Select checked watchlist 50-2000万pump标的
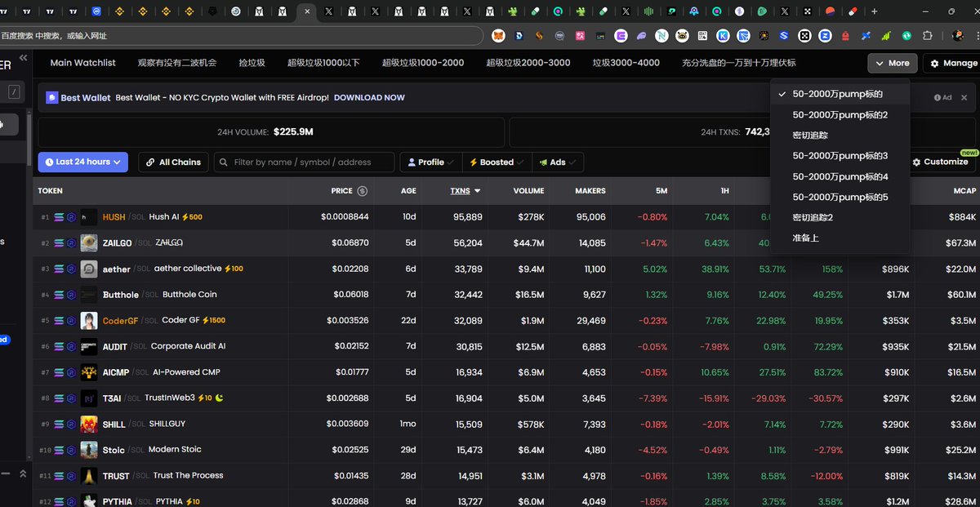980x507 pixels. tap(839, 94)
